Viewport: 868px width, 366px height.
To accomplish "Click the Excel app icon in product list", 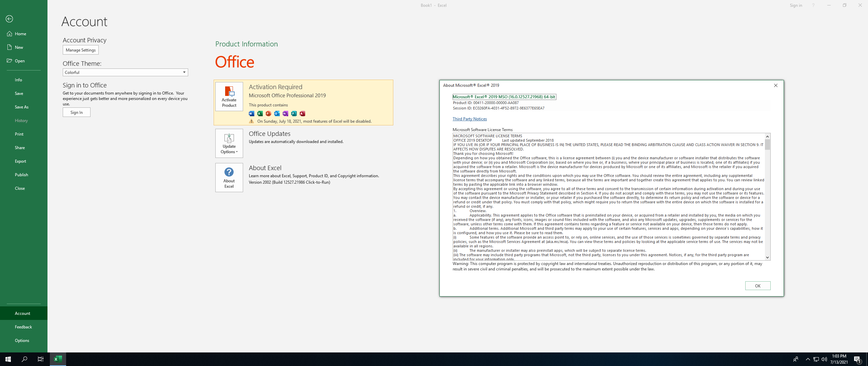I will click(260, 114).
